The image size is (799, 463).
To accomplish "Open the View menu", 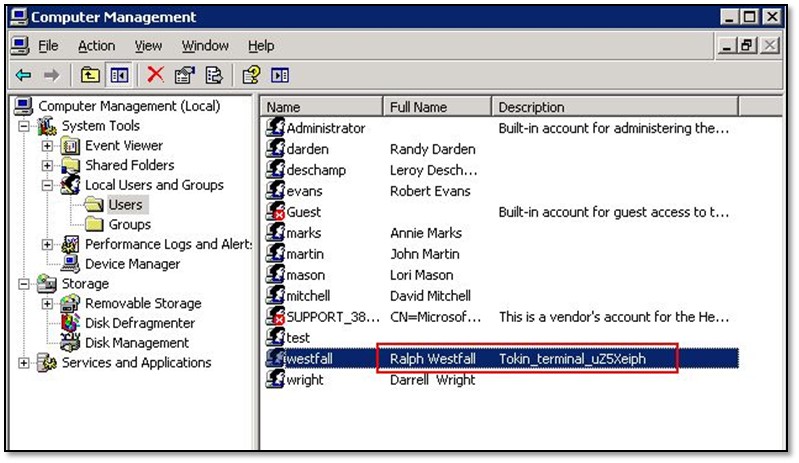I will 148,46.
